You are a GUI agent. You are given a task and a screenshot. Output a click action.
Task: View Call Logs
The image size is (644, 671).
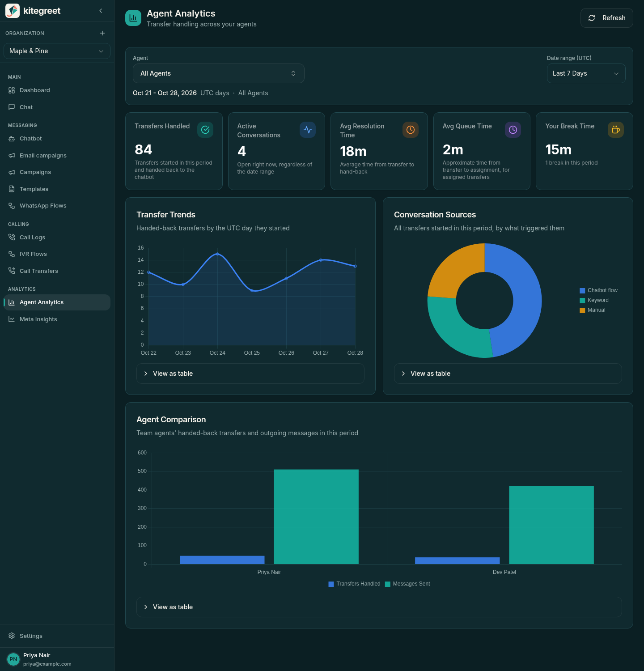(x=57, y=238)
